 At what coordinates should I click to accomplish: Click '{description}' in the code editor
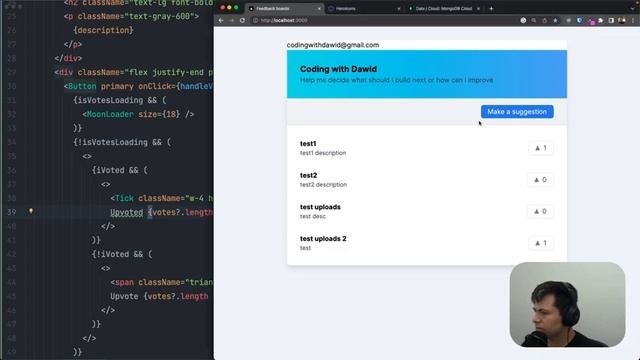pyautogui.click(x=103, y=30)
